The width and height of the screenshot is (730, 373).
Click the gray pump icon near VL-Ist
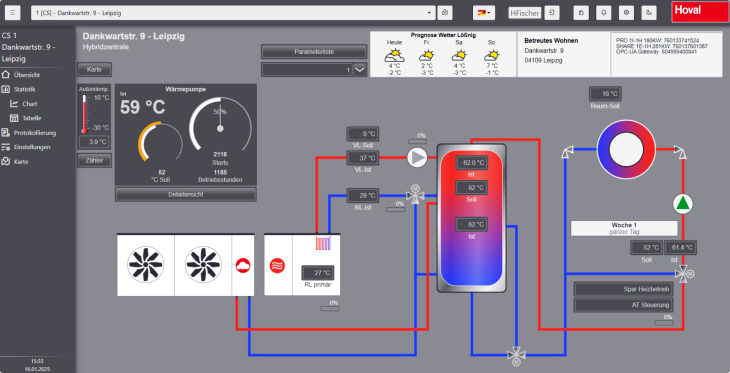417,157
